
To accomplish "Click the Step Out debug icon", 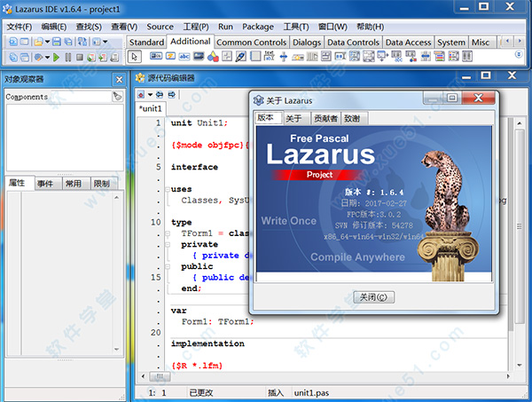I will [114, 57].
